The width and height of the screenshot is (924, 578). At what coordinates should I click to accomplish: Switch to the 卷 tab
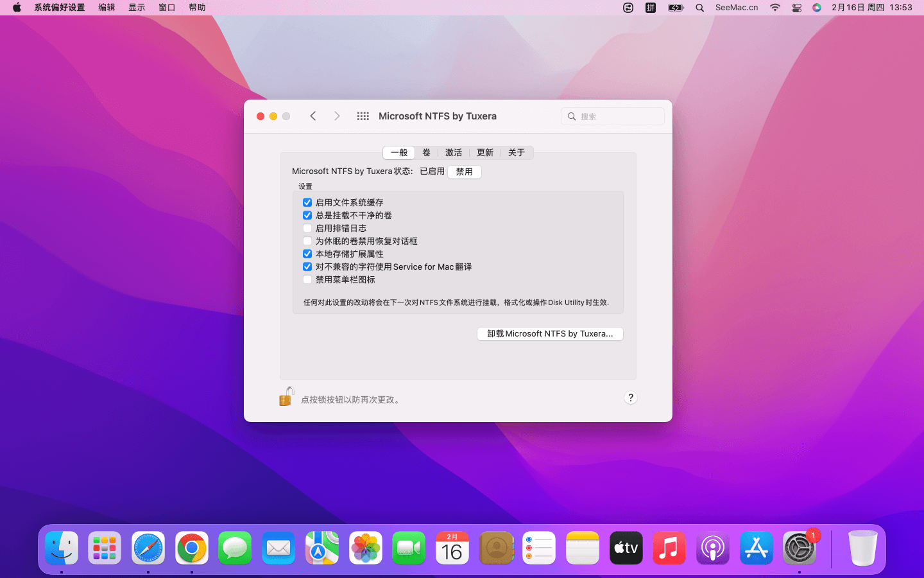pos(426,153)
